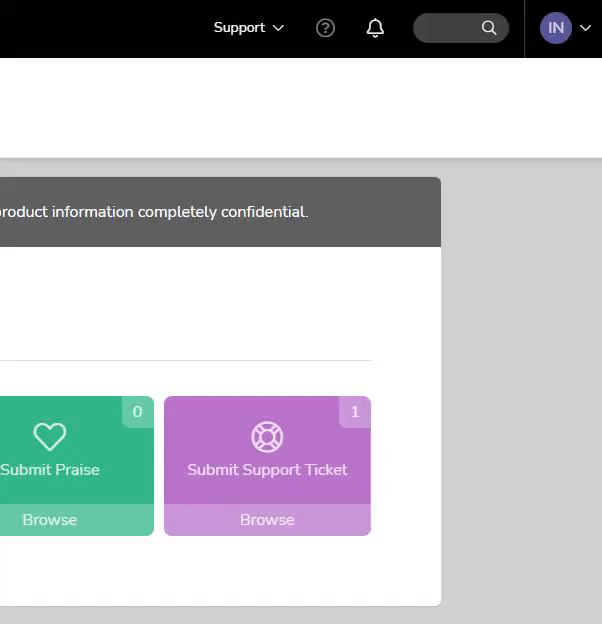The image size is (602, 624).
Task: Focus the search input field
Action: coord(461,28)
